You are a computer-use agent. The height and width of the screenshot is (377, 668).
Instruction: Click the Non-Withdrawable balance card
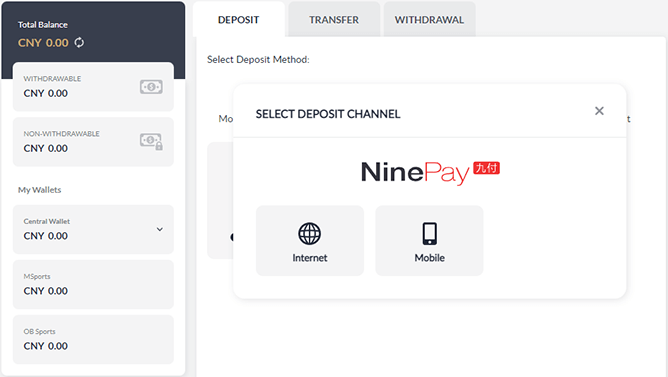93,142
